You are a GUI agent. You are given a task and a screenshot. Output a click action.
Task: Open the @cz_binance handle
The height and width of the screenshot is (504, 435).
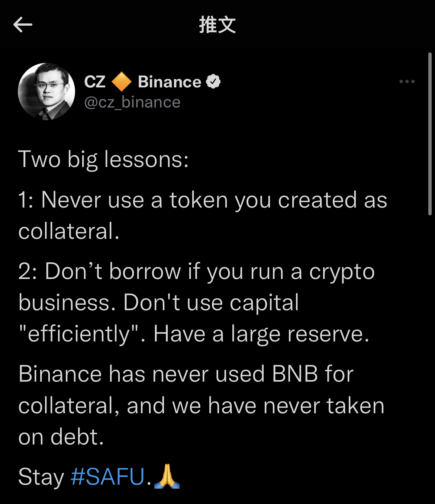(x=132, y=102)
